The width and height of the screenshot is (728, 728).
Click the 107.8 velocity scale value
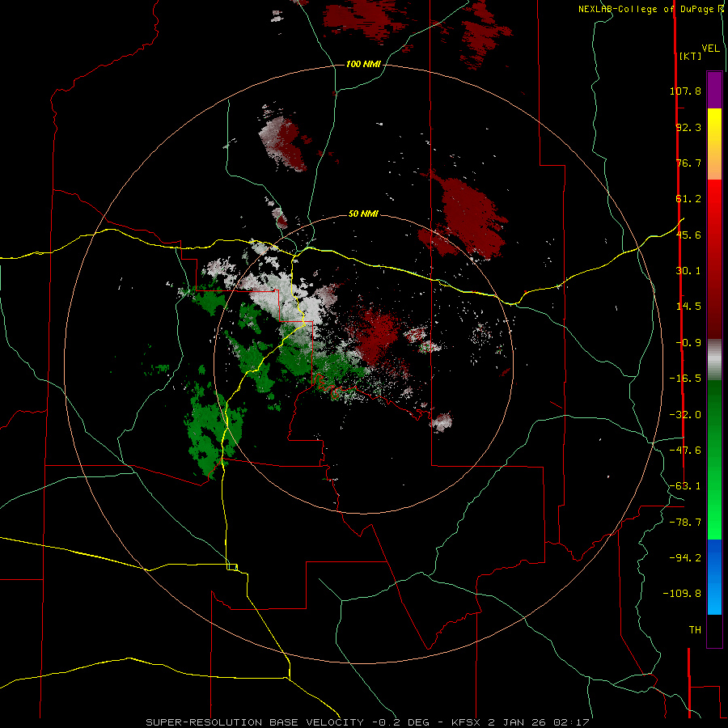685,91
